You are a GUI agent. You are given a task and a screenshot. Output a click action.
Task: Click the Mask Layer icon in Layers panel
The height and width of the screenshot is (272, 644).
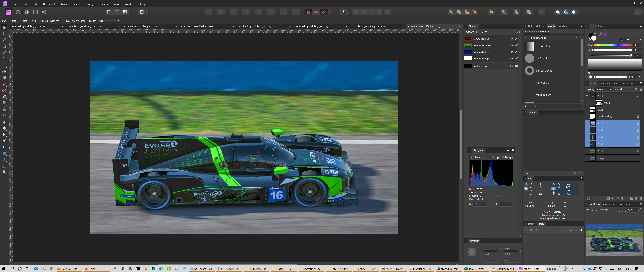[x=608, y=199]
